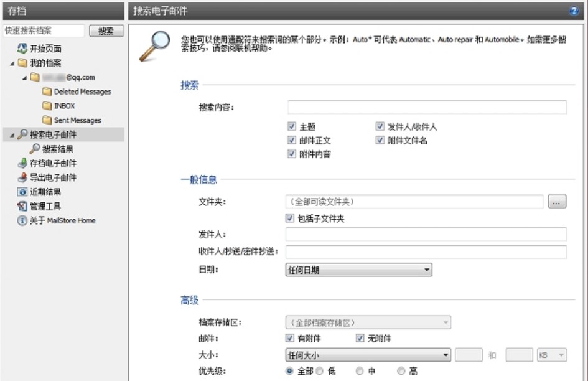Open the 日期 任何日期 dropdown
The width and height of the screenshot is (588, 381).
pyautogui.click(x=358, y=270)
